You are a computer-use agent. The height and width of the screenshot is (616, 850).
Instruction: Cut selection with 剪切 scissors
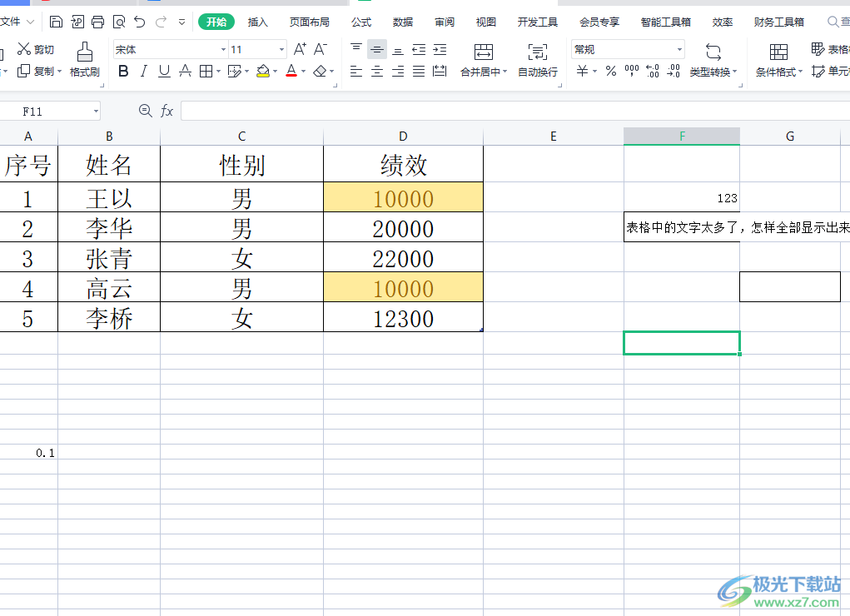(36, 49)
